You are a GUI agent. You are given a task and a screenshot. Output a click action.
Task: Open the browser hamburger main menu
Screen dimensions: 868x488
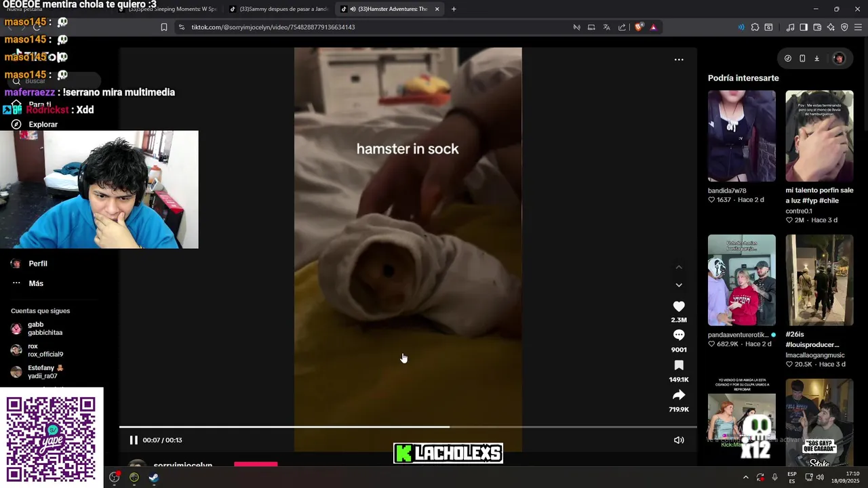(x=859, y=27)
